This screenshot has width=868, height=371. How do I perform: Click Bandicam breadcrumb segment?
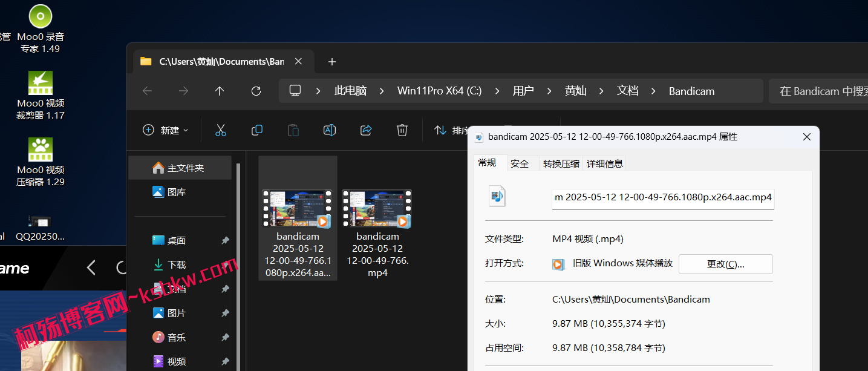(691, 91)
